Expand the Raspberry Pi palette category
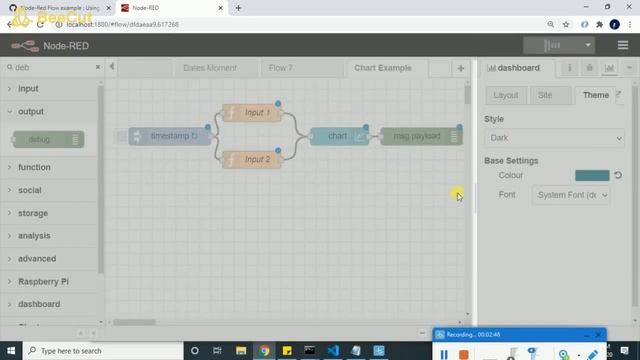This screenshot has height=360, width=640. coord(49,282)
